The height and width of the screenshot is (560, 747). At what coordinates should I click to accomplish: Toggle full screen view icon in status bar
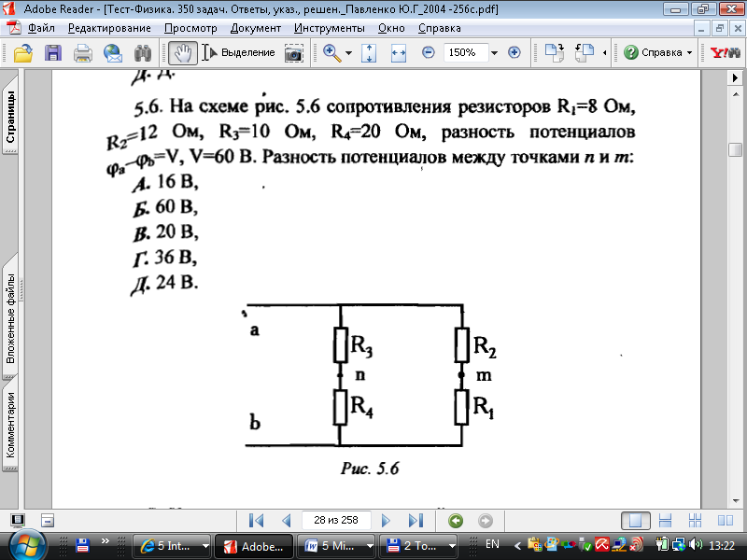click(18, 521)
